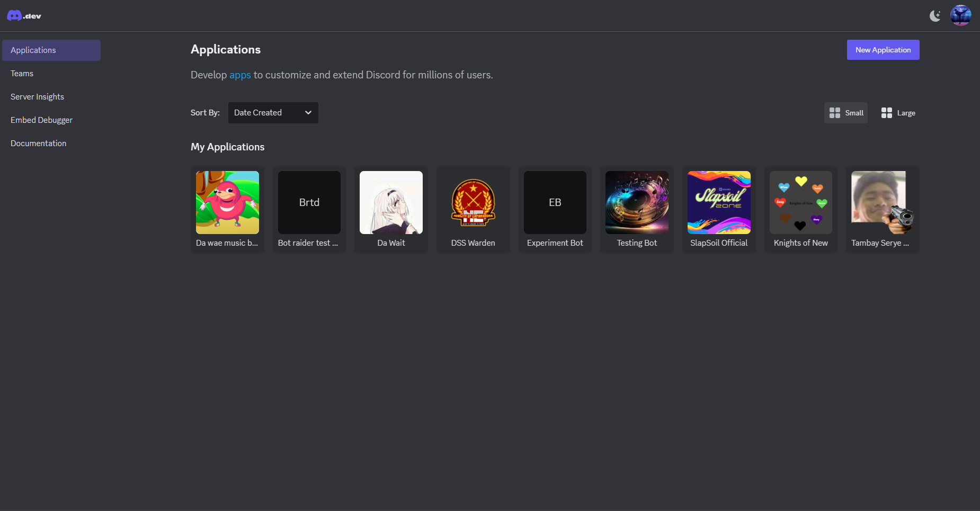Viewport: 980px width, 511px height.
Task: Click the Discord .dev logo
Action: [23, 15]
